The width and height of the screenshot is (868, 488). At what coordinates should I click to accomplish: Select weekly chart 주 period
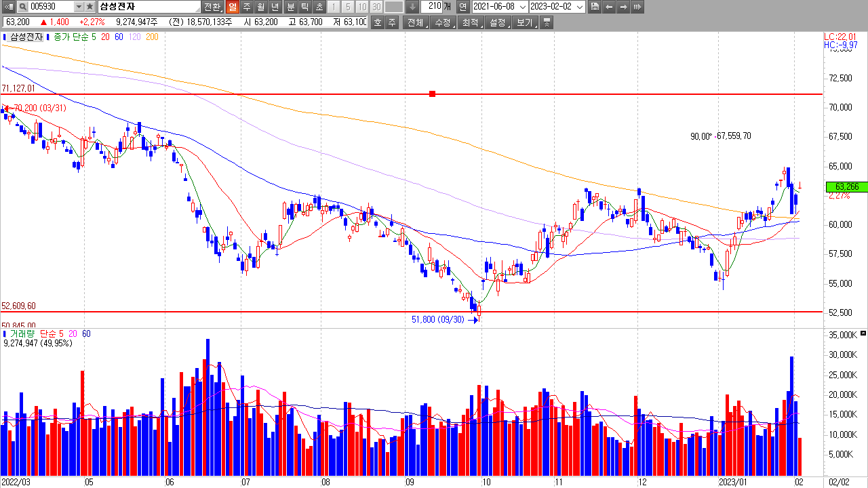pyautogui.click(x=246, y=7)
